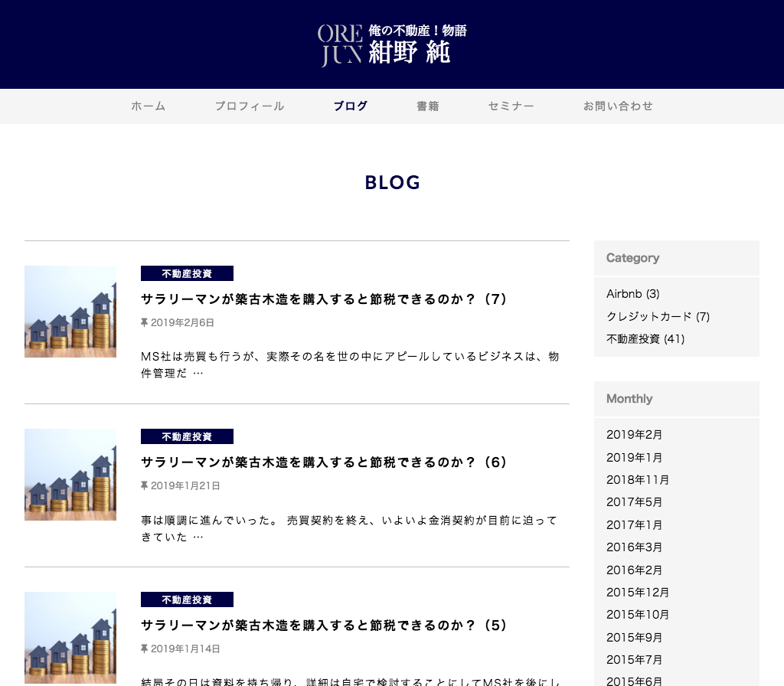Select the ブログ navigation tab

351,106
